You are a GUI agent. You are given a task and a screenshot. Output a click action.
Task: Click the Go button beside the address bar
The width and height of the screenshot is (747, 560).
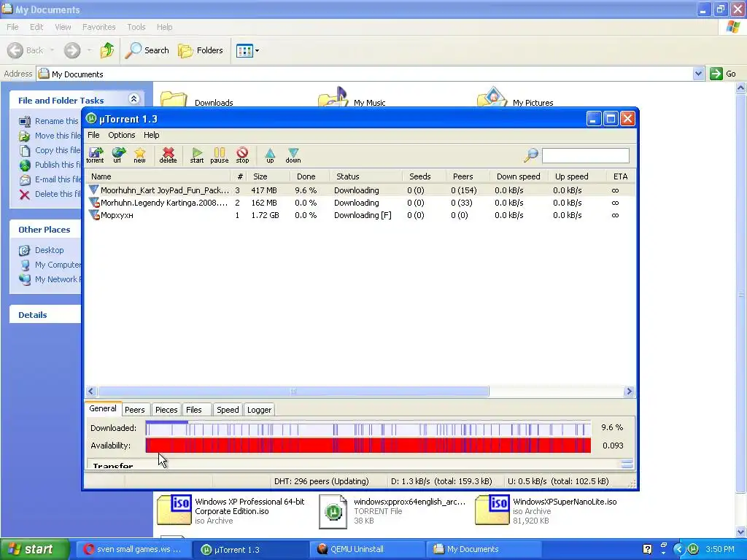click(723, 74)
